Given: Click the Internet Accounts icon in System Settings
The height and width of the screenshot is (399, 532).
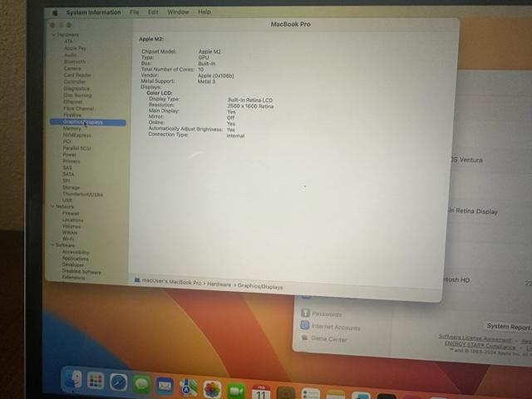Looking at the screenshot, I should pyautogui.click(x=305, y=325).
